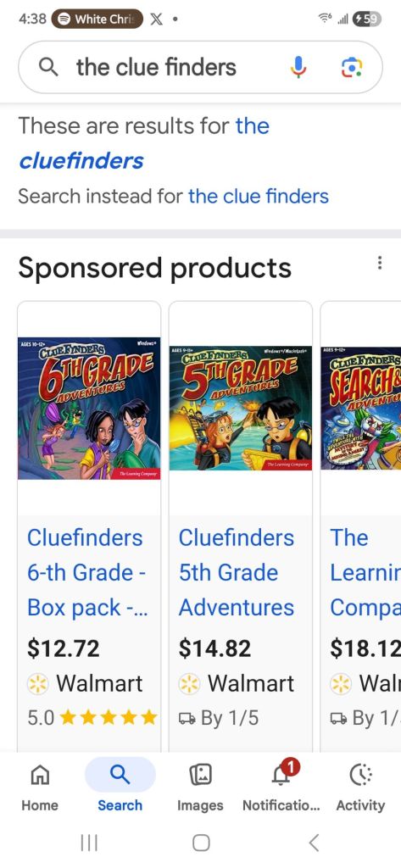This screenshot has width=401, height=868.
Task: Open the Sponsored products three-dot menu
Action: point(380,263)
